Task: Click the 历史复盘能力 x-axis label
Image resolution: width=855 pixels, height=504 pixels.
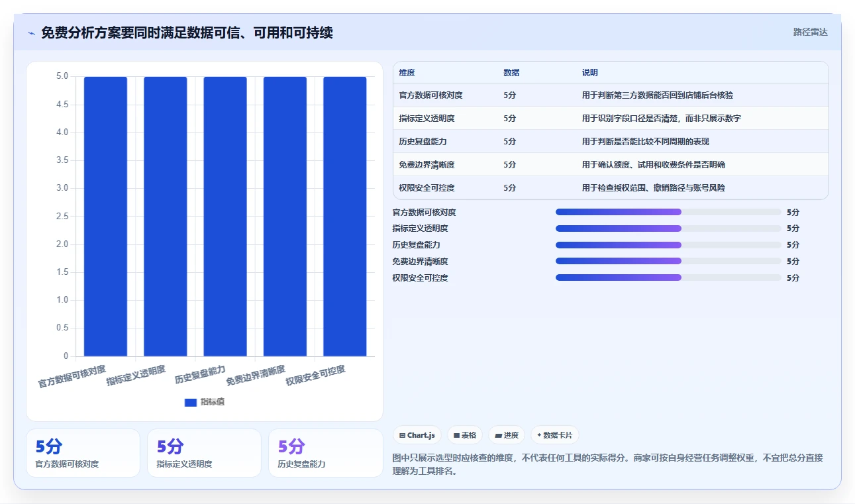Action: (x=200, y=375)
